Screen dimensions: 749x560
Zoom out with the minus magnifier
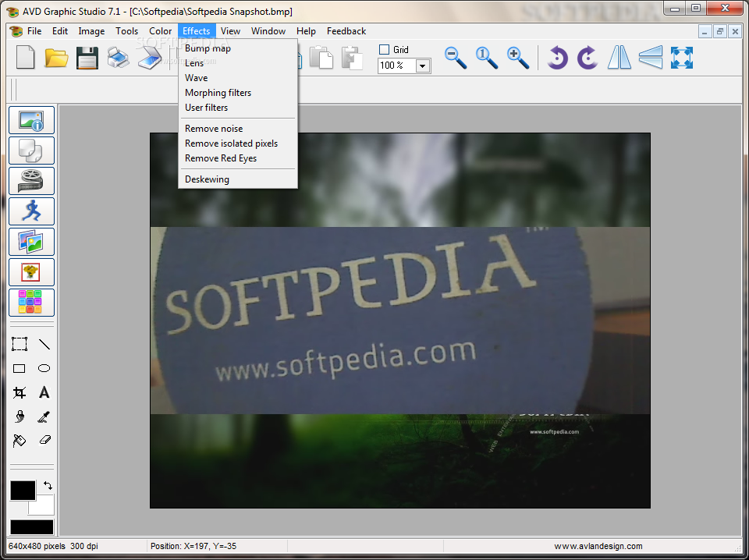(456, 58)
